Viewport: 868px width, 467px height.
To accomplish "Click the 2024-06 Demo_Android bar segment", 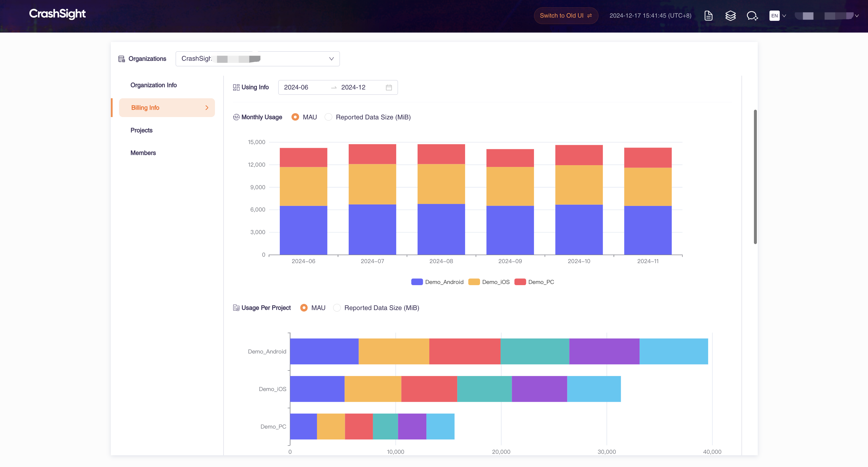I will [303, 230].
